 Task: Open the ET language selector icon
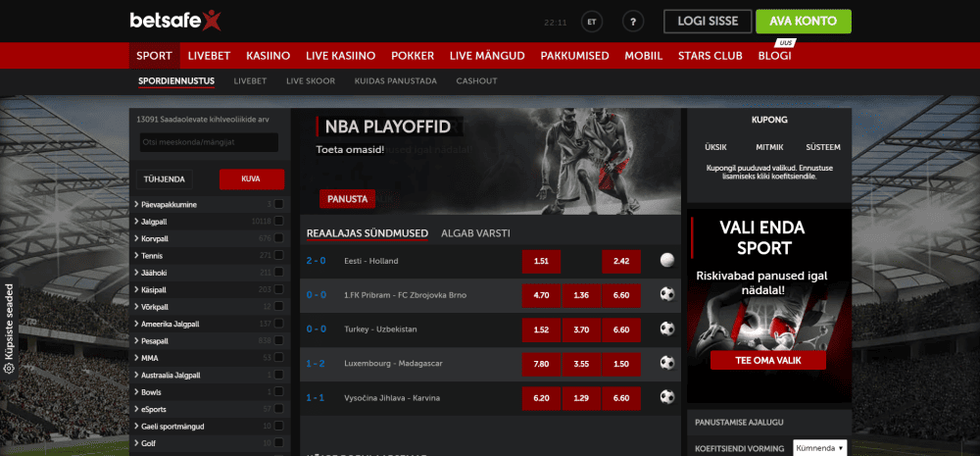[592, 22]
